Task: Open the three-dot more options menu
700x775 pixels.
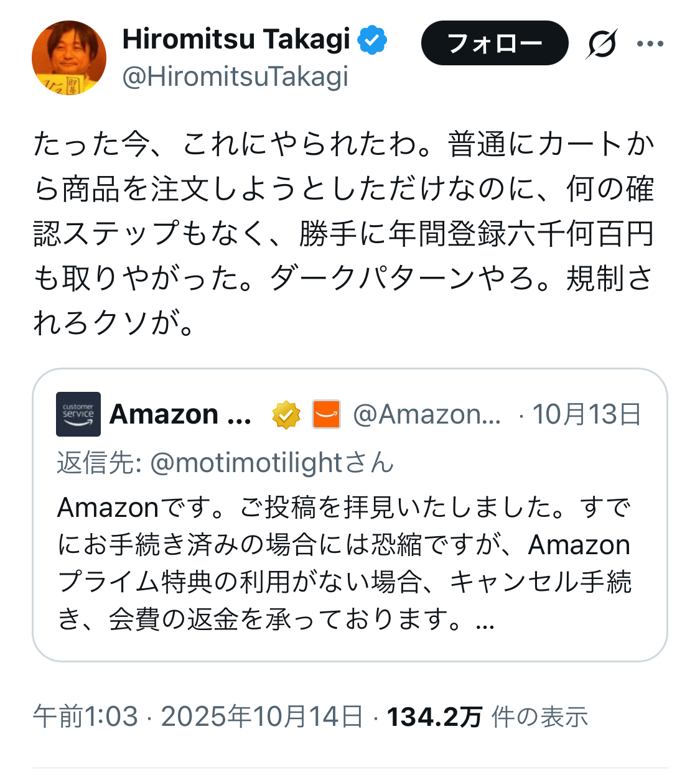Action: [x=650, y=44]
